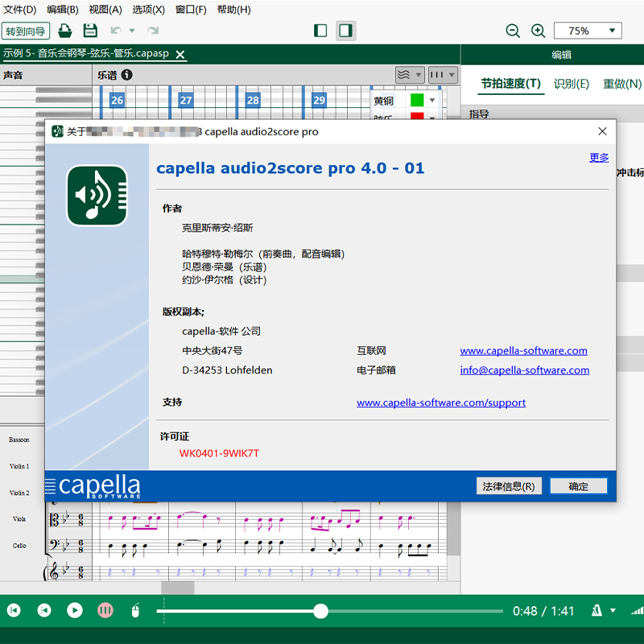Open the 窗口(F) menu

pos(191,10)
